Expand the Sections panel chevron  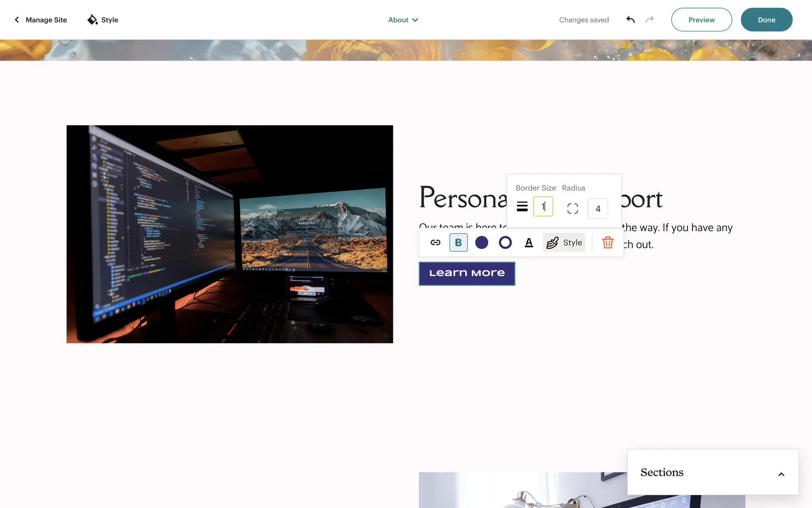point(781,474)
